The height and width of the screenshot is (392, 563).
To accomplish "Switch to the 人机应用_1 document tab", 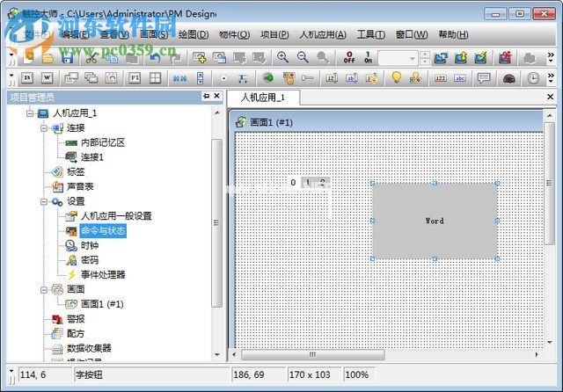I will tap(263, 98).
